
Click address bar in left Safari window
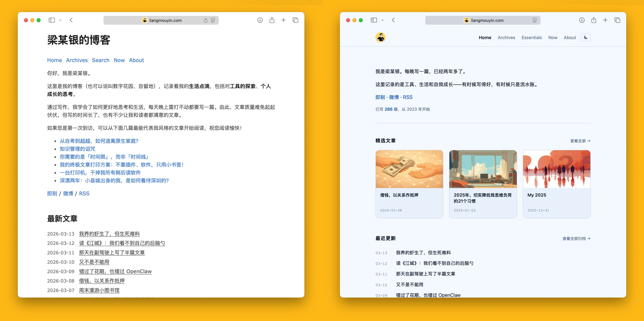tap(161, 20)
